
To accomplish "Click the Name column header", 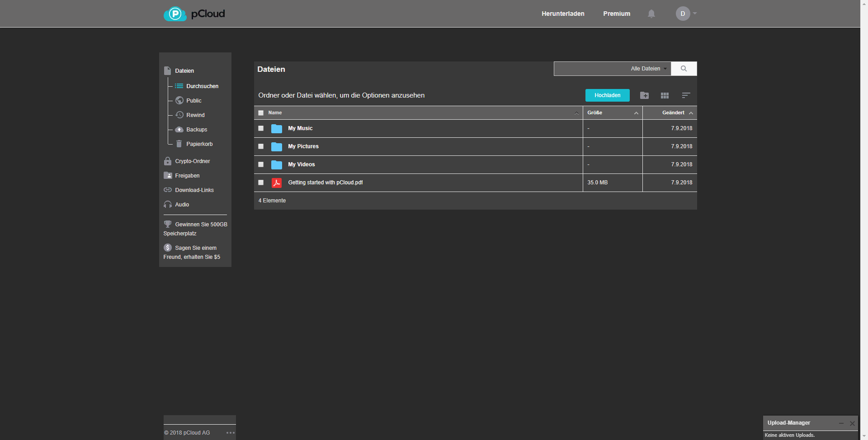I will point(275,113).
